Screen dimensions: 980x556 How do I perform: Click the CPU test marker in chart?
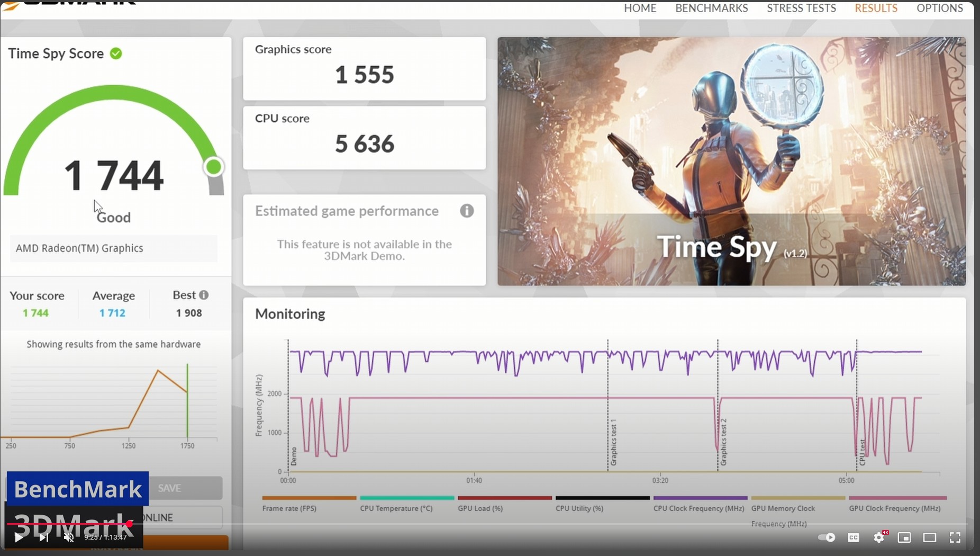pyautogui.click(x=863, y=452)
